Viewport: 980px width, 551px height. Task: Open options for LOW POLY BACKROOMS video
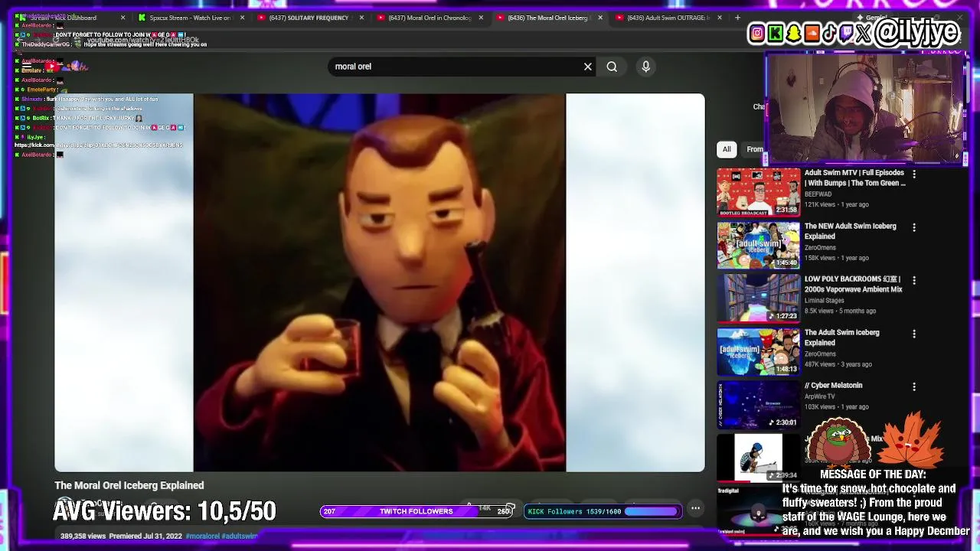pyautogui.click(x=913, y=280)
